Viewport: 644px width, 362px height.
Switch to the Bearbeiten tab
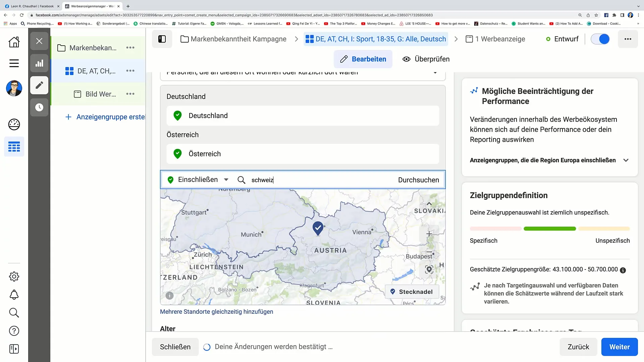[x=363, y=59]
